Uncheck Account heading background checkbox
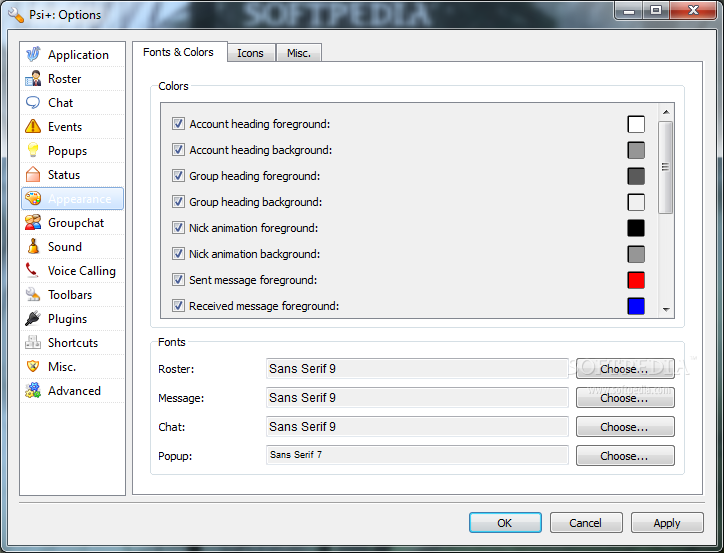Viewport: 724px width, 553px height. [178, 150]
